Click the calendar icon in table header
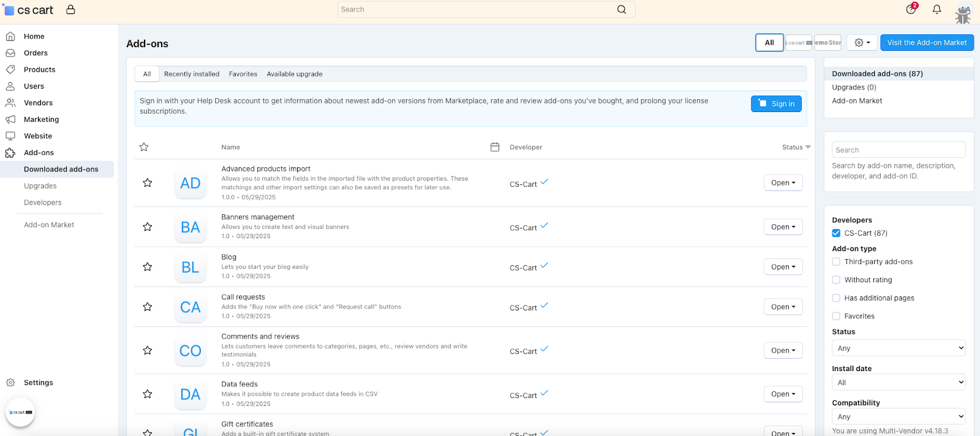The width and height of the screenshot is (980, 436). [495, 147]
